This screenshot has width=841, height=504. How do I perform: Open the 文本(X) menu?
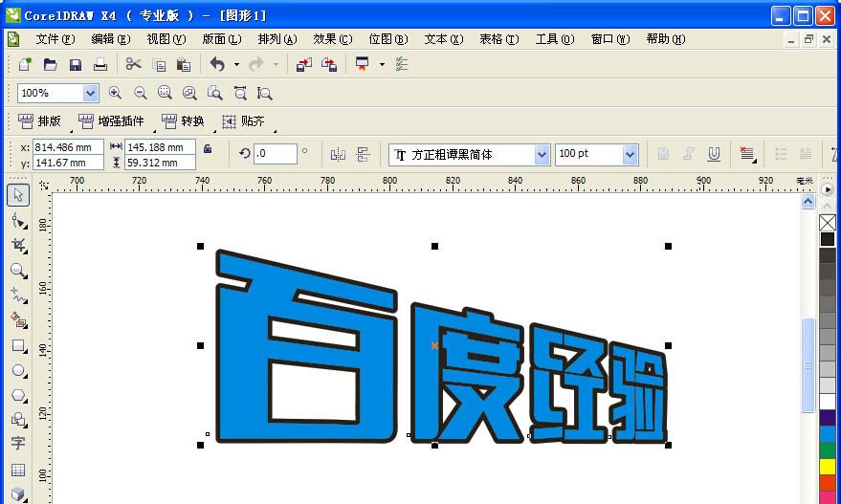(444, 39)
